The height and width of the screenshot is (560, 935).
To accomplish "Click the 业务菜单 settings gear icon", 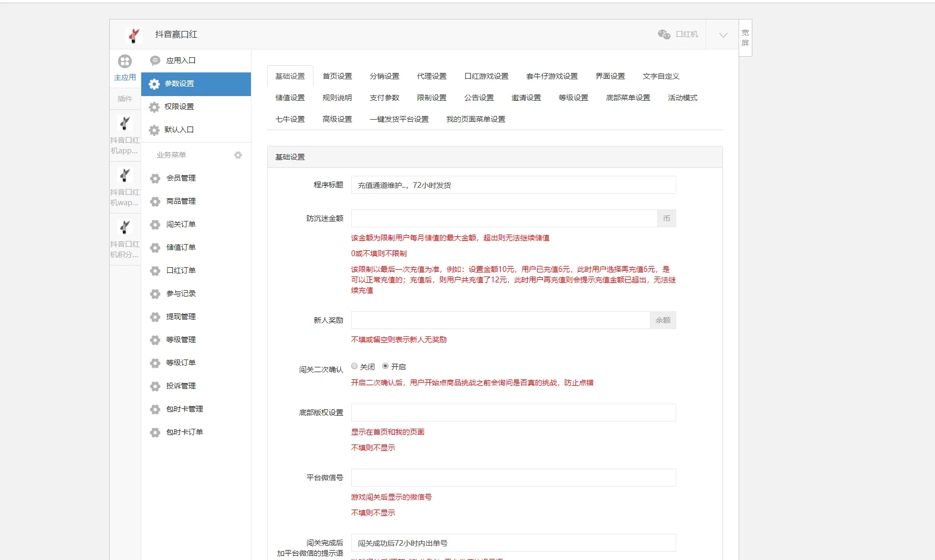I will pos(238,155).
